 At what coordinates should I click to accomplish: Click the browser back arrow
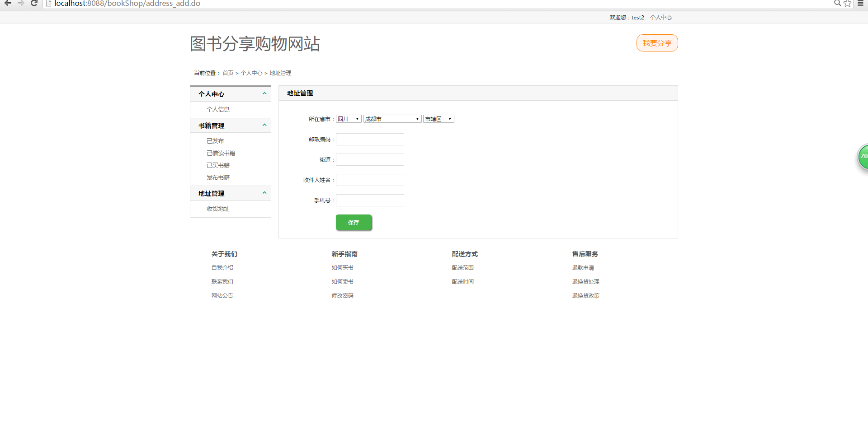click(x=8, y=3)
